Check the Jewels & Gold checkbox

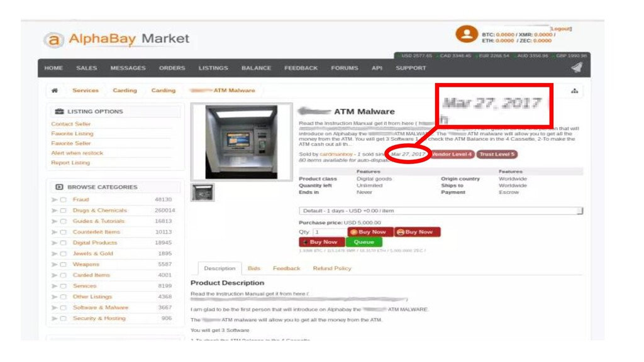(x=64, y=254)
